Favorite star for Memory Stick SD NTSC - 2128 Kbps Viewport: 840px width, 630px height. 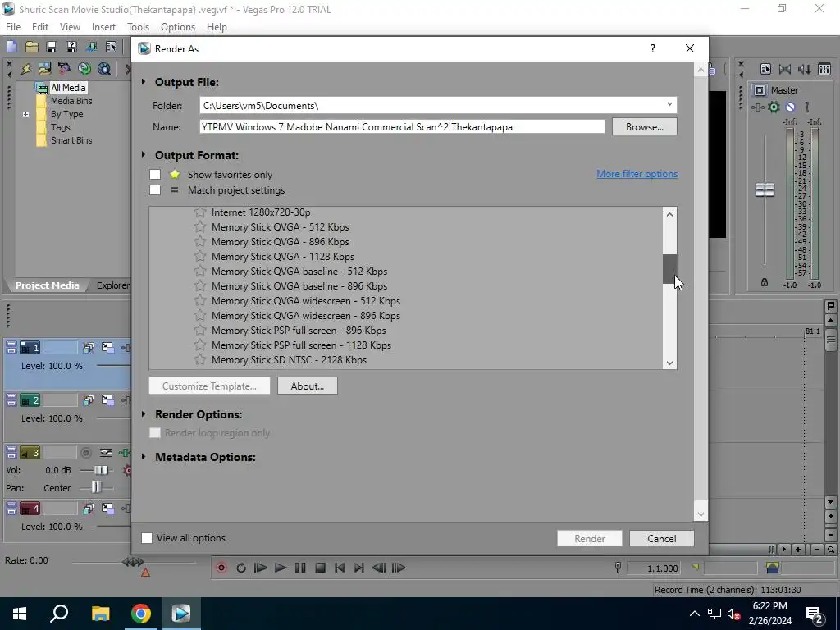200,359
